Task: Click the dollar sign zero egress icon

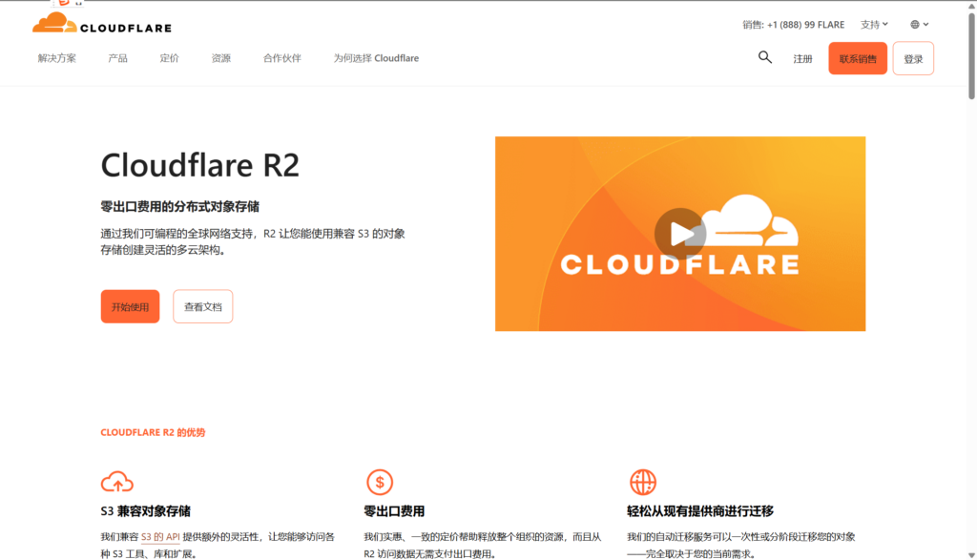Action: coord(380,482)
